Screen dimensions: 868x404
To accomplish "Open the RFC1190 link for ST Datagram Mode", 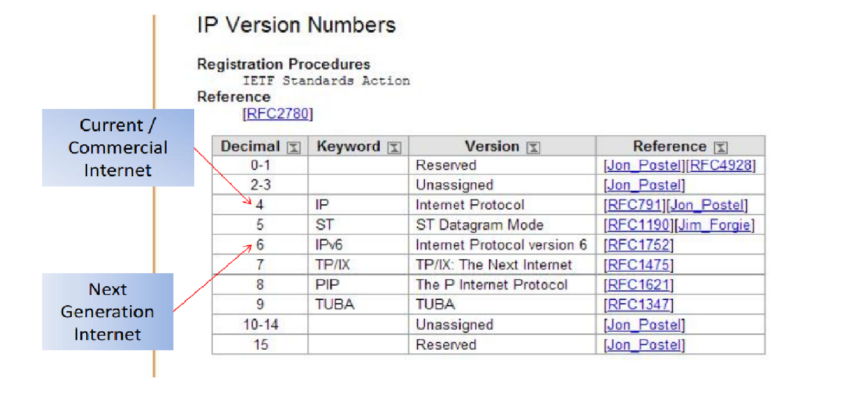I will coord(639,225).
